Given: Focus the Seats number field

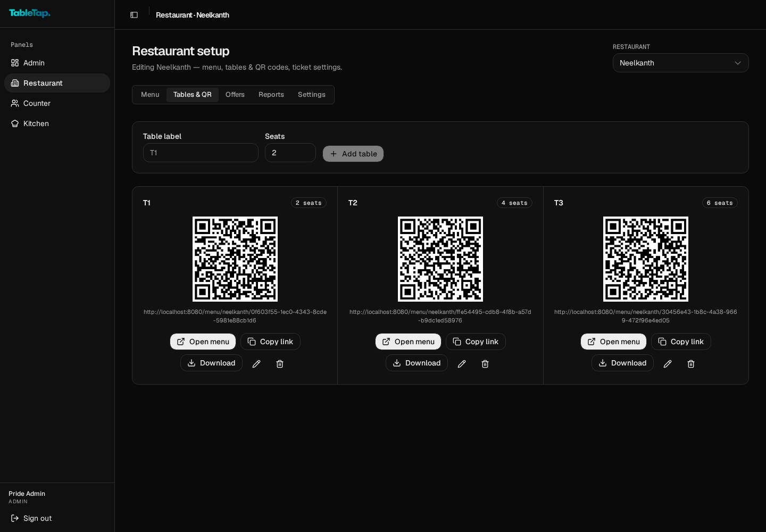Looking at the screenshot, I should click(x=290, y=153).
